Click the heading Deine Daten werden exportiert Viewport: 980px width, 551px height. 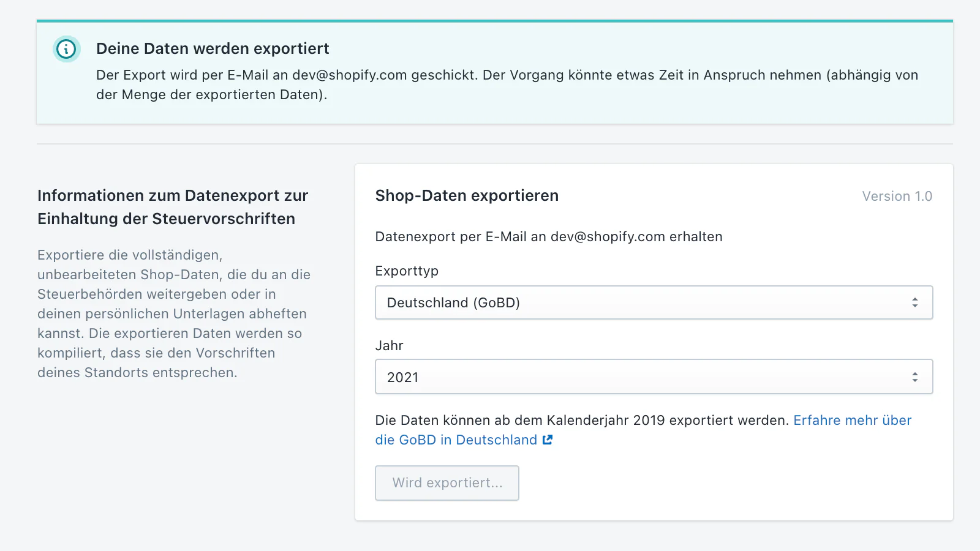[213, 48]
